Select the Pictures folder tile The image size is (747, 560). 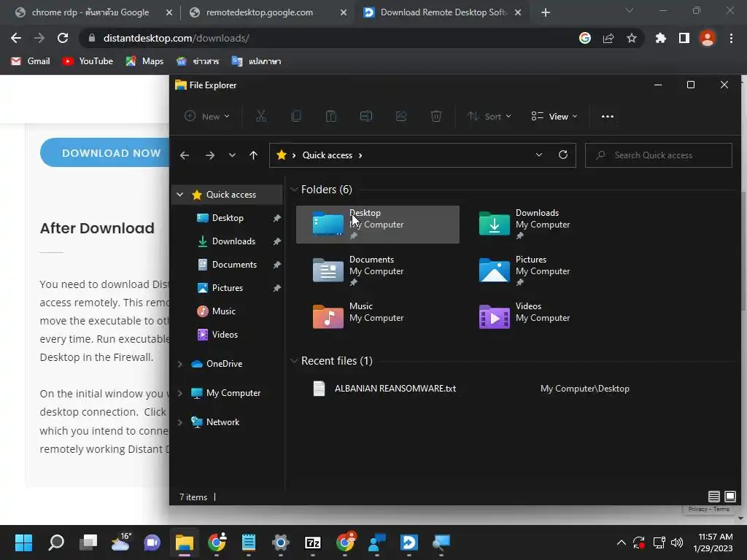pyautogui.click(x=543, y=271)
